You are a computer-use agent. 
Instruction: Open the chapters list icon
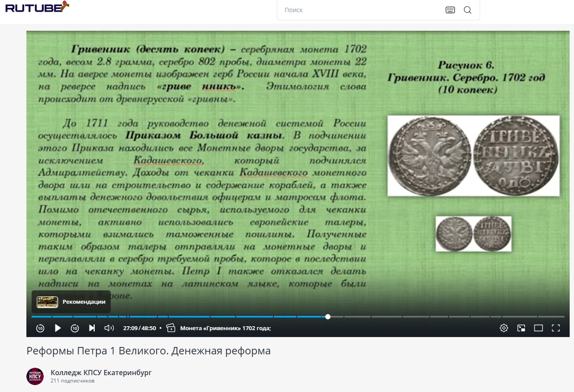click(x=171, y=328)
